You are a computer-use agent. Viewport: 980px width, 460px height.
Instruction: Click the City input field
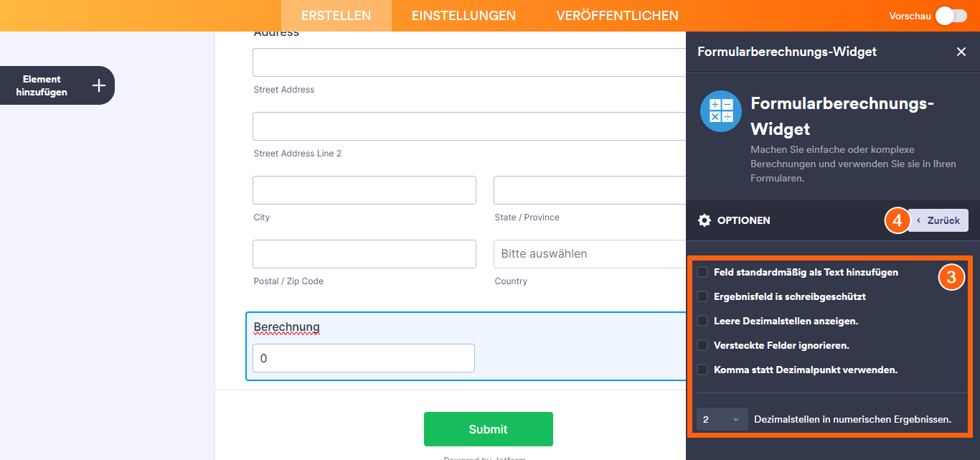click(364, 189)
